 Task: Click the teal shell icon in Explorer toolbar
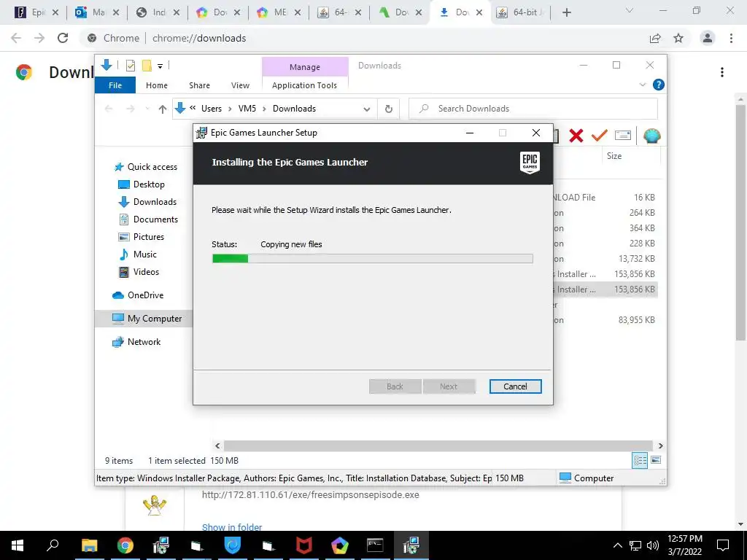[x=651, y=136]
